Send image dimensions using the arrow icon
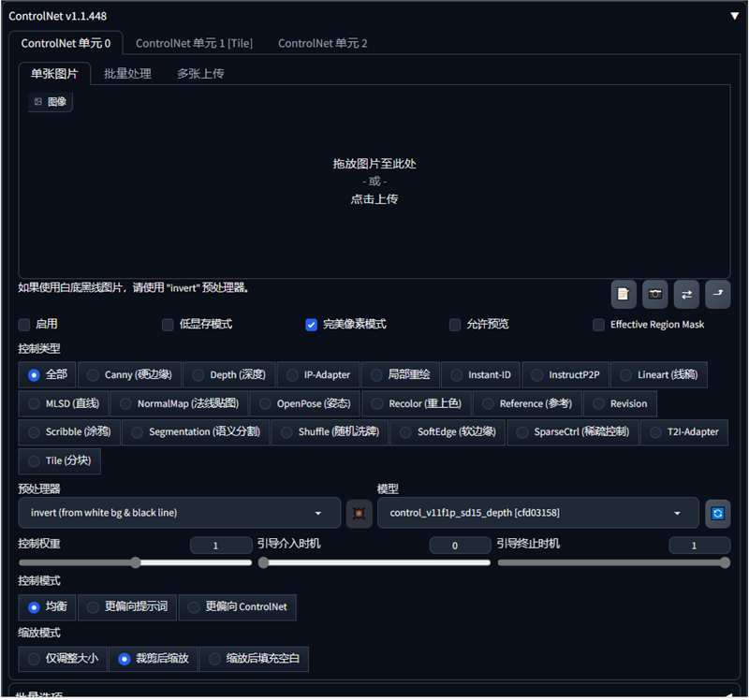This screenshot has height=700, width=749. tap(717, 294)
